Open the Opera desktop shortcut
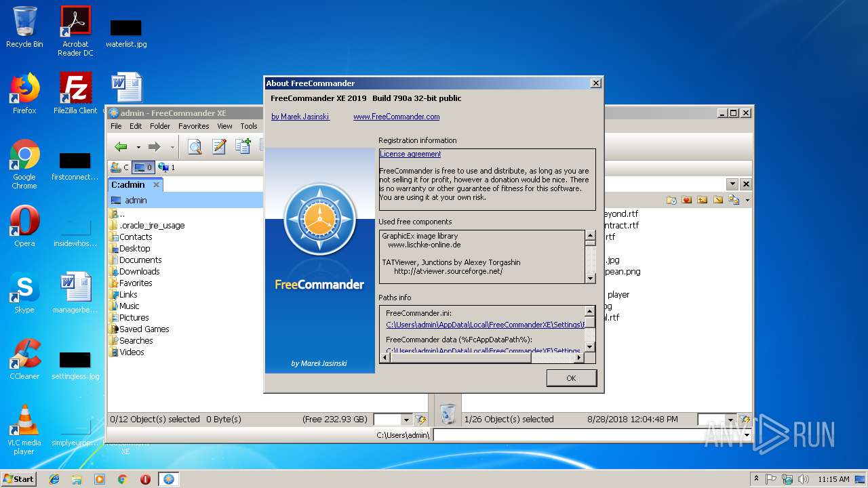The image size is (868, 488). pos(24,226)
